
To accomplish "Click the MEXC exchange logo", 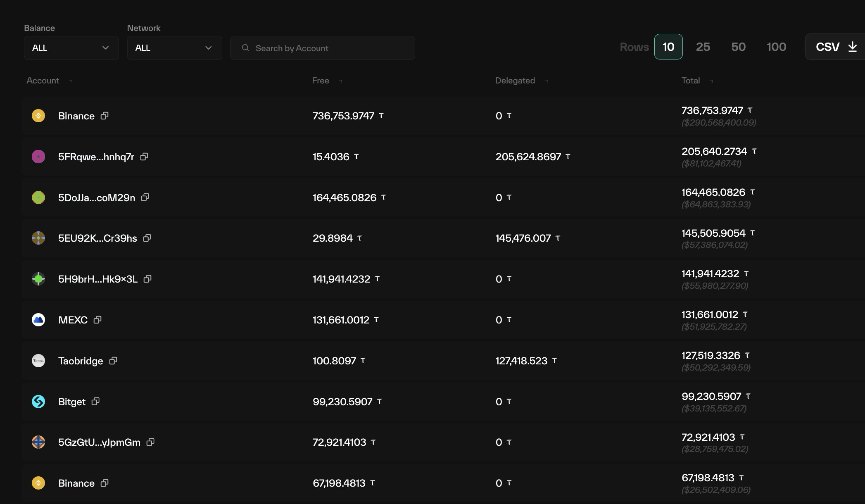I will click(x=38, y=320).
